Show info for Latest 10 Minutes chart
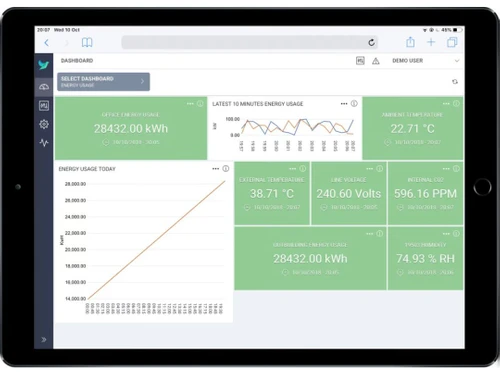 click(354, 104)
